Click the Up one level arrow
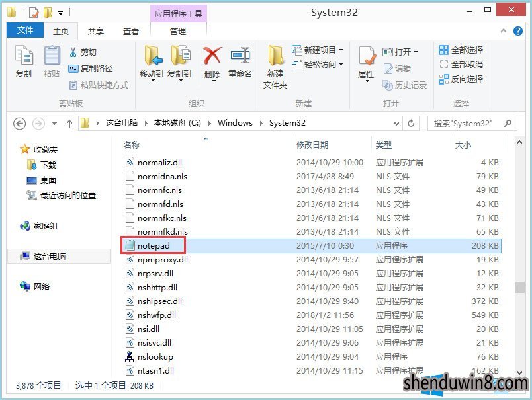The image size is (532, 400). (x=69, y=124)
